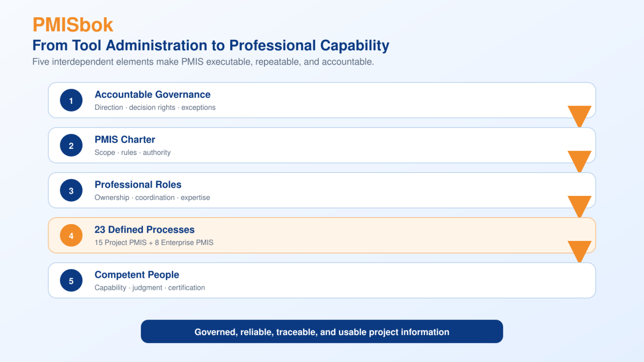Viewport: 644px width, 362px height.
Task: Select the heading 'From Tool Administration to Professional Capability'
Action: coord(211,45)
